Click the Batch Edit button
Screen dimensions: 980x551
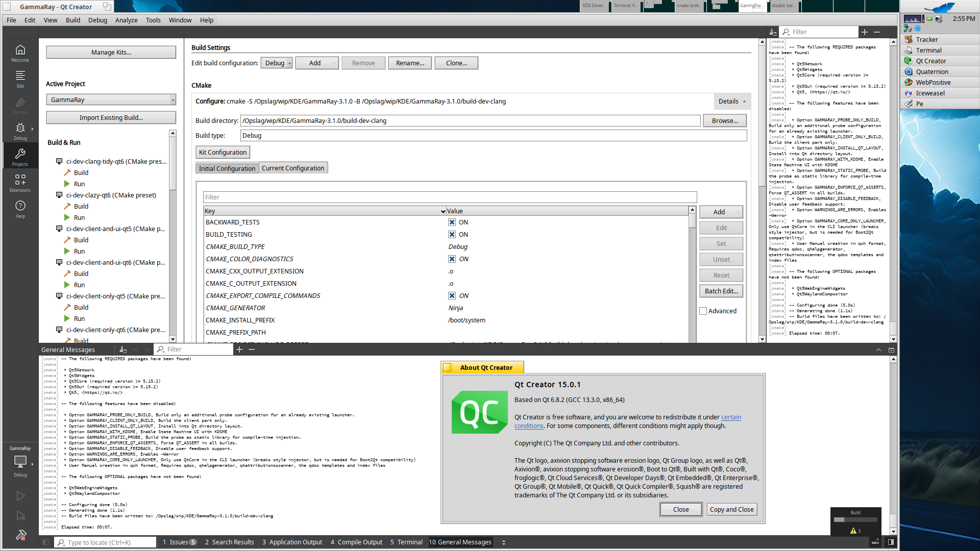(x=721, y=291)
